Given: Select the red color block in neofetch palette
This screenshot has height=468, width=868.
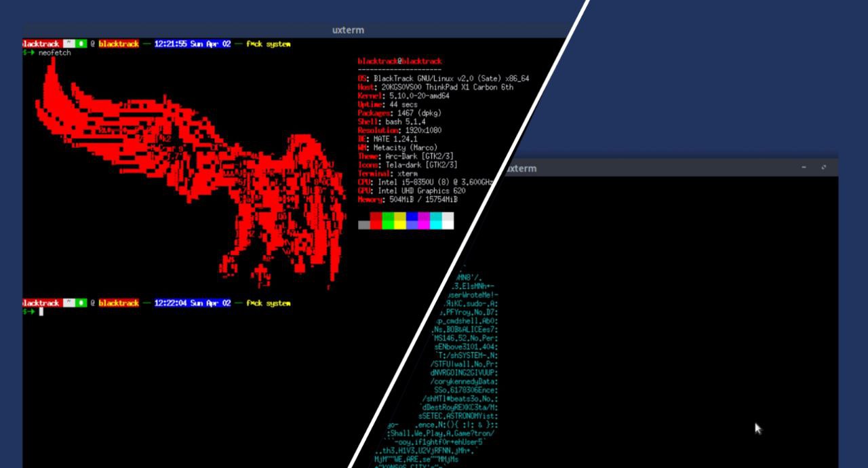Looking at the screenshot, I should click(x=376, y=221).
